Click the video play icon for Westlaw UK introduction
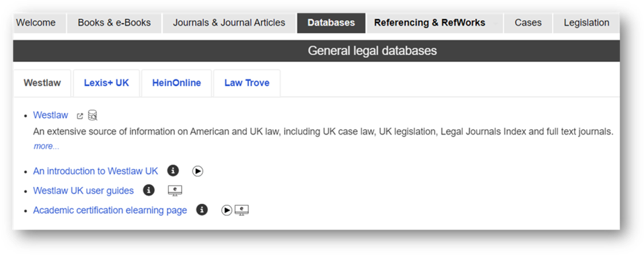644x255 pixels. pyautogui.click(x=198, y=171)
